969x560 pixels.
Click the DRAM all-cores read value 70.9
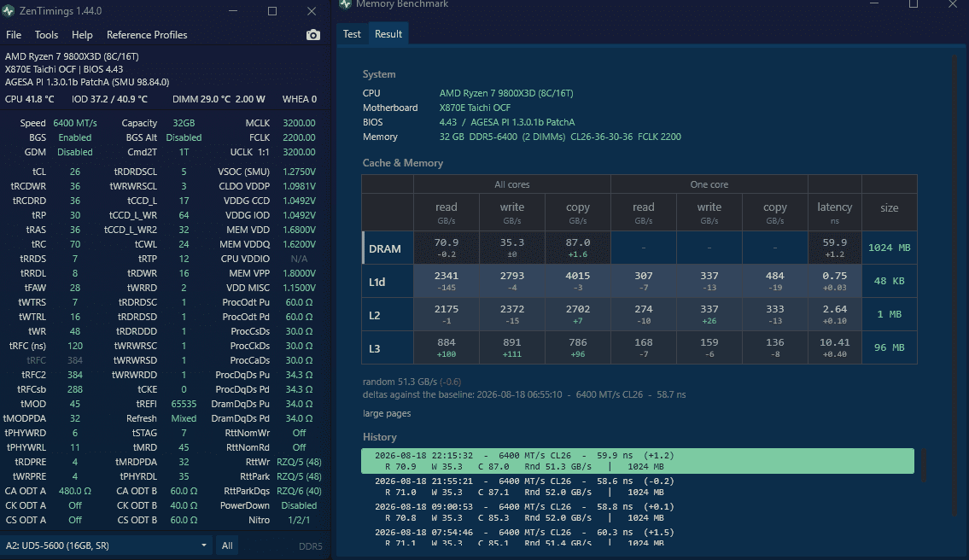(x=447, y=243)
